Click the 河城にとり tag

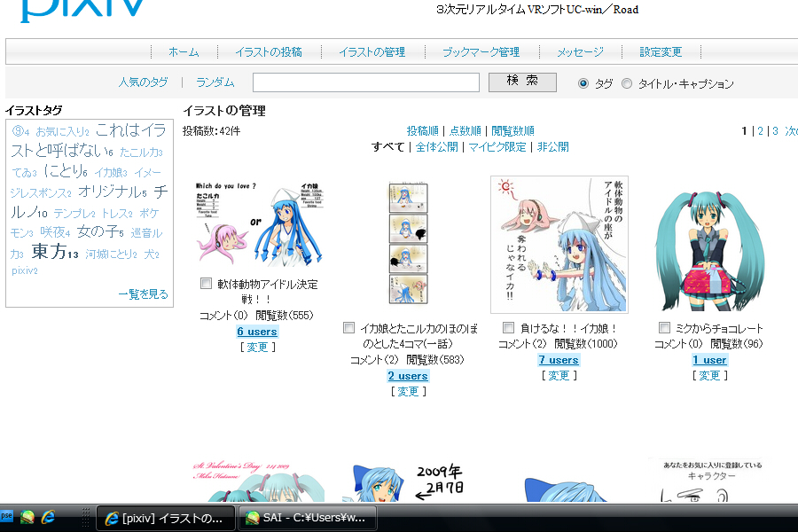pos(112,254)
